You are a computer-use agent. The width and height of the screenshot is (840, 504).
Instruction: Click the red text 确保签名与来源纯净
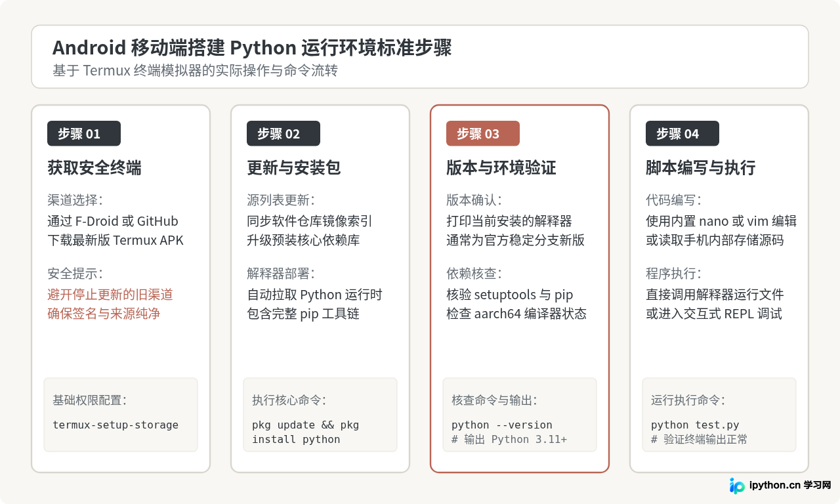(x=104, y=314)
